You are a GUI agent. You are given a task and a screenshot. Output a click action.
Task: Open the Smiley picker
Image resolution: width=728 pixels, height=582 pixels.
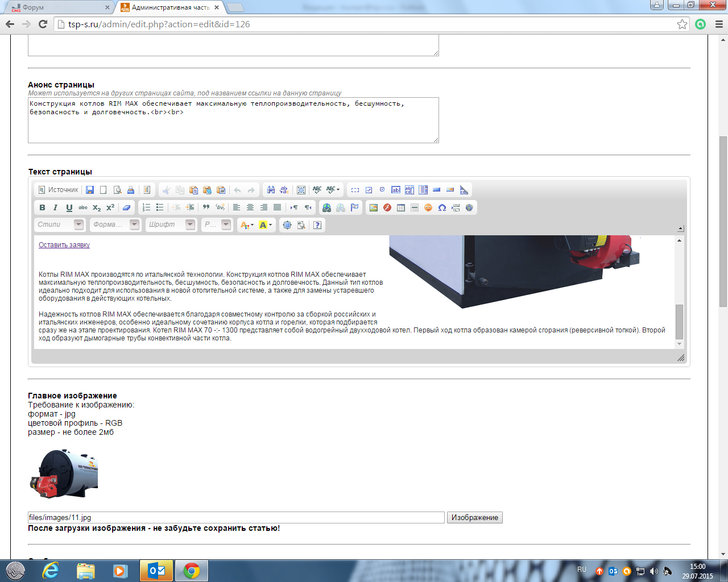(428, 207)
